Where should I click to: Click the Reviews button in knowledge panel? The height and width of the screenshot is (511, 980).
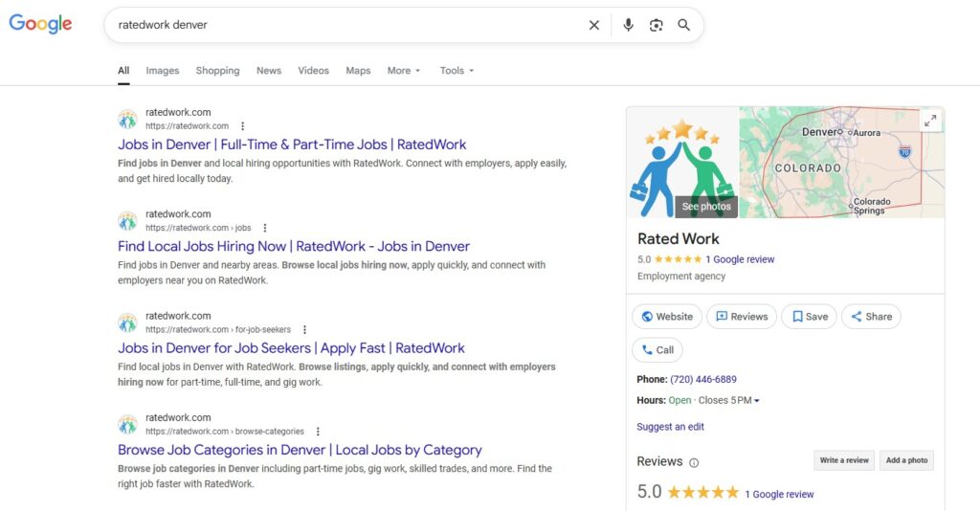point(742,317)
